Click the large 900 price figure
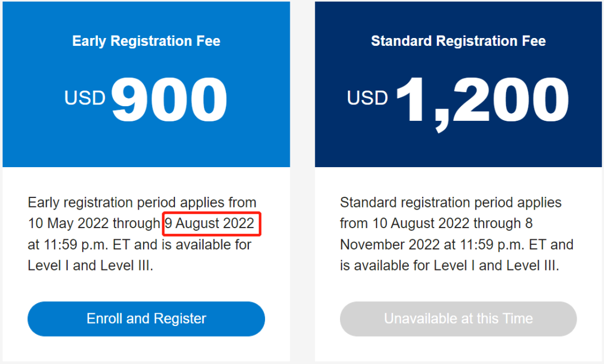Image resolution: width=604 pixels, height=364 pixels. (169, 99)
